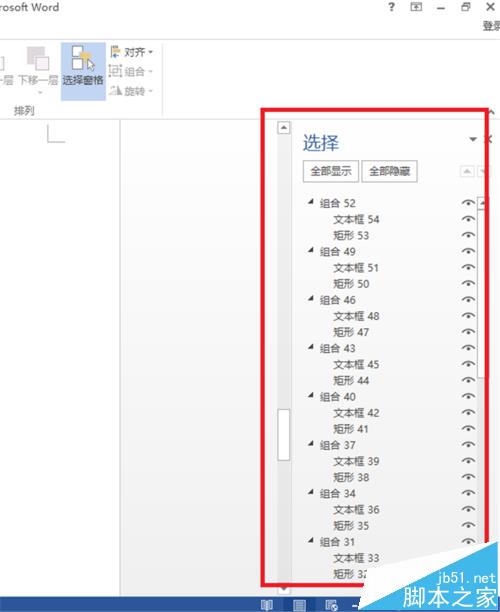Open the Rotate (旋转) dropdown
500x612 pixels.
tap(130, 91)
